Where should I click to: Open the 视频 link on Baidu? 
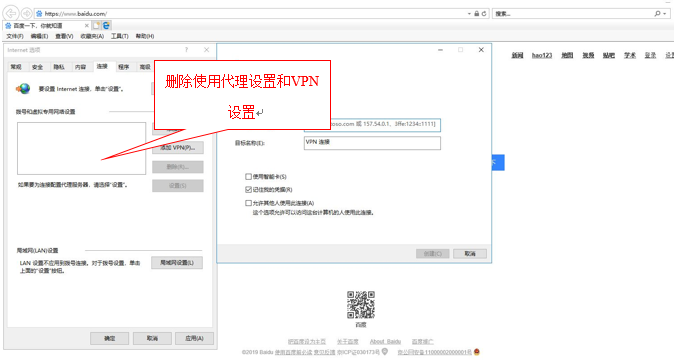(588, 55)
